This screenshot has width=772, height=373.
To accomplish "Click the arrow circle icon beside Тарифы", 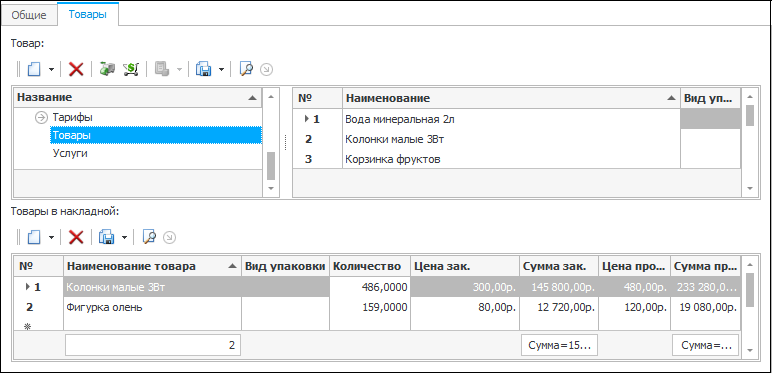I will [x=41, y=118].
